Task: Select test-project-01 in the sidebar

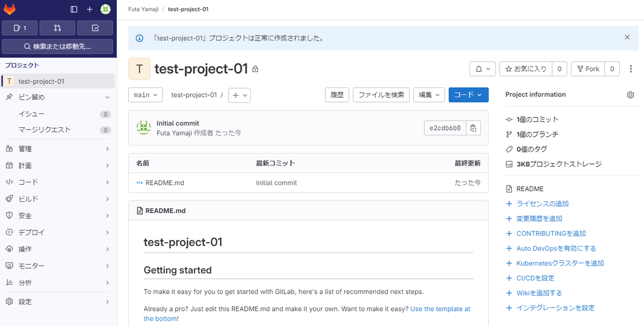Action: point(58,81)
